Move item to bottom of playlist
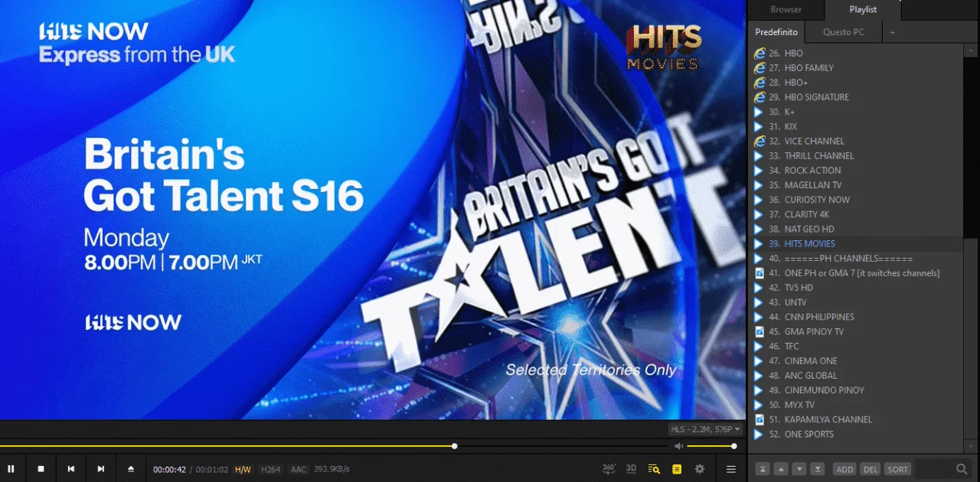The height and width of the screenshot is (482, 980). (x=818, y=469)
